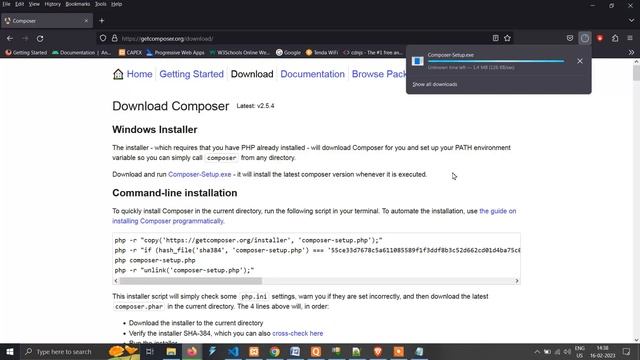The width and height of the screenshot is (640, 360).
Task: Click left arrow of code scrollbar
Action: [x=116, y=281]
